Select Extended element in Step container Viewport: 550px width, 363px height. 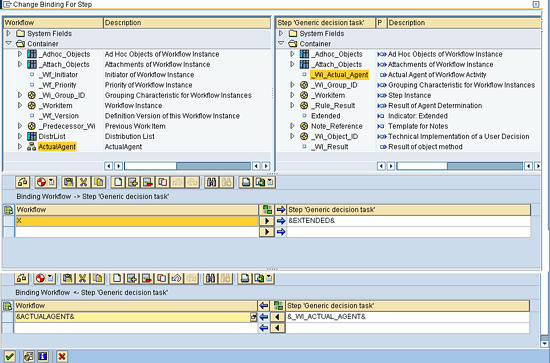[326, 116]
